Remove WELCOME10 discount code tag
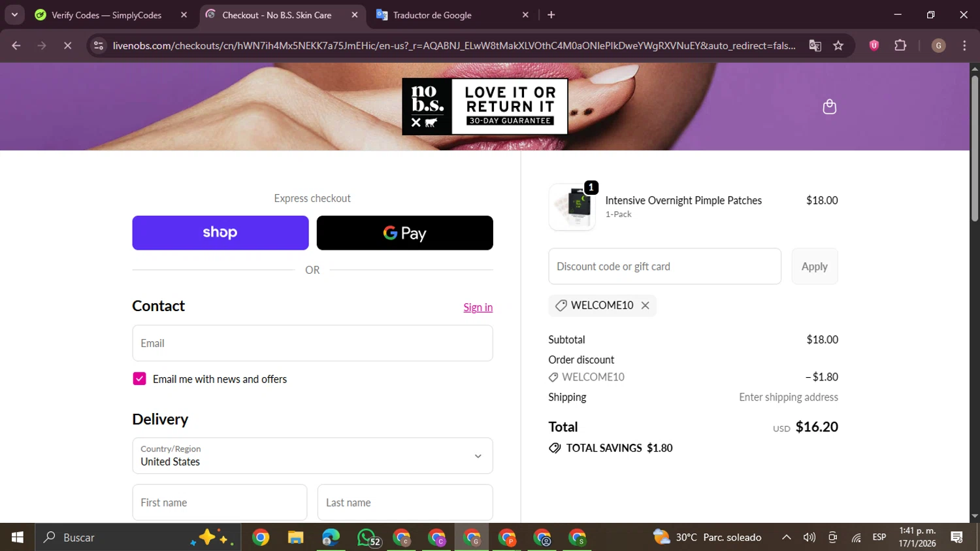This screenshot has height=551, width=980. coord(645,305)
